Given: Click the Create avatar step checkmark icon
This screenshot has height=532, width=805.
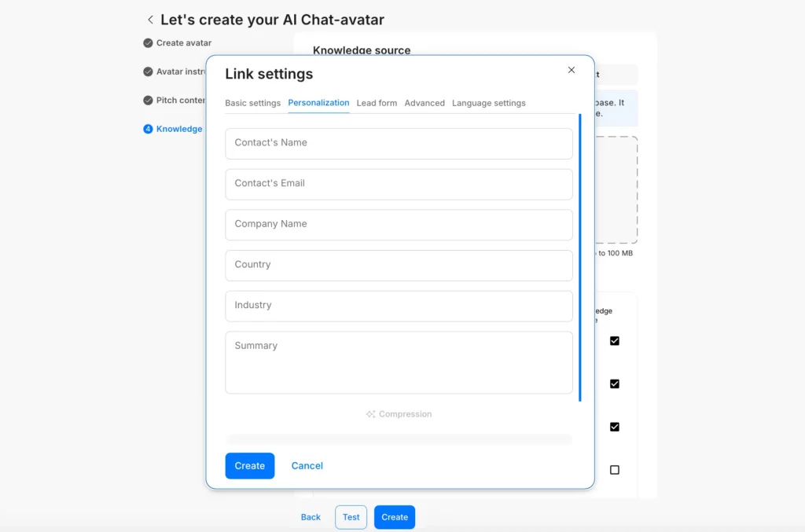Looking at the screenshot, I should coord(148,43).
